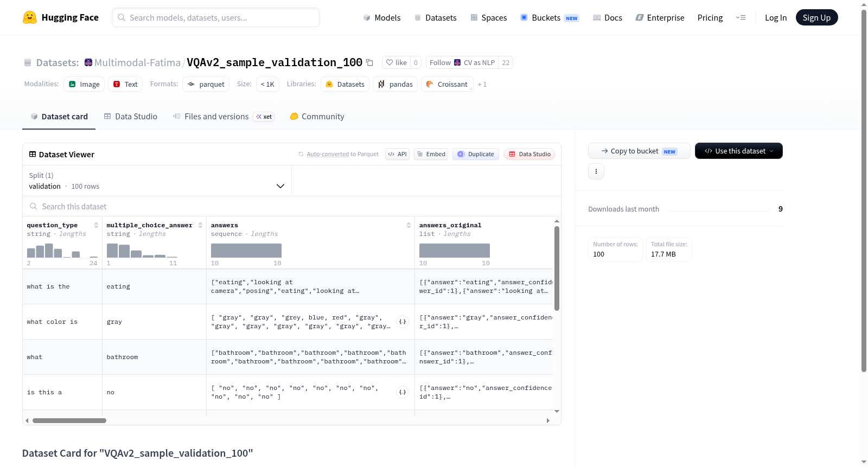Select the Dataset card tab
This screenshot has width=868, height=467.
(x=59, y=116)
